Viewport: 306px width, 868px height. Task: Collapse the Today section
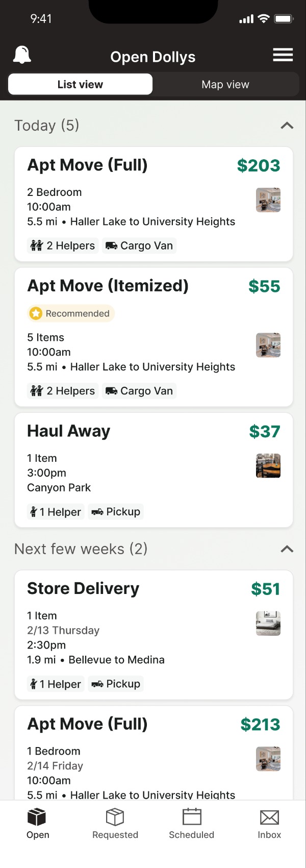pyautogui.click(x=287, y=126)
